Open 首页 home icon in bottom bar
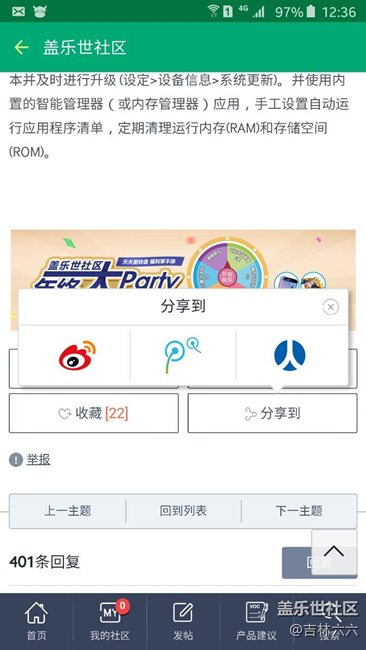Image resolution: width=366 pixels, height=650 pixels. point(36,621)
